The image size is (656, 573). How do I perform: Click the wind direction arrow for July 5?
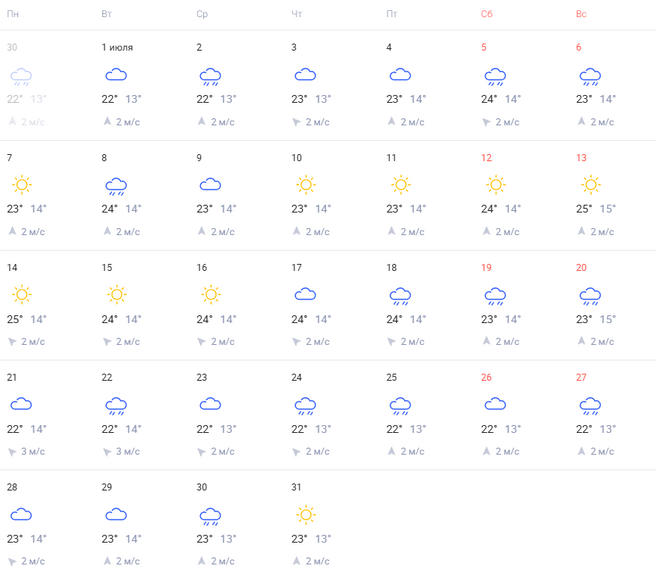pyautogui.click(x=486, y=122)
